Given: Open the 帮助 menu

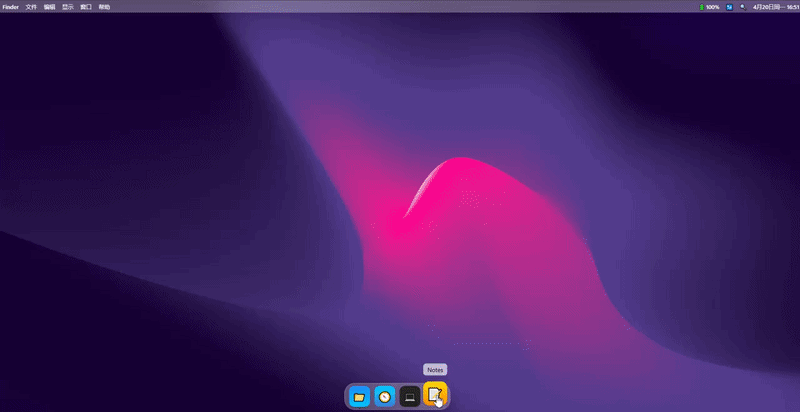Looking at the screenshot, I should pos(104,6).
